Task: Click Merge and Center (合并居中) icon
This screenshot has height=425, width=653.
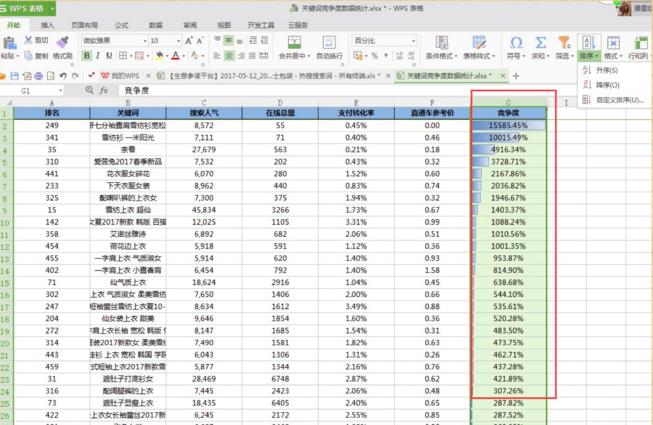Action: (x=294, y=42)
